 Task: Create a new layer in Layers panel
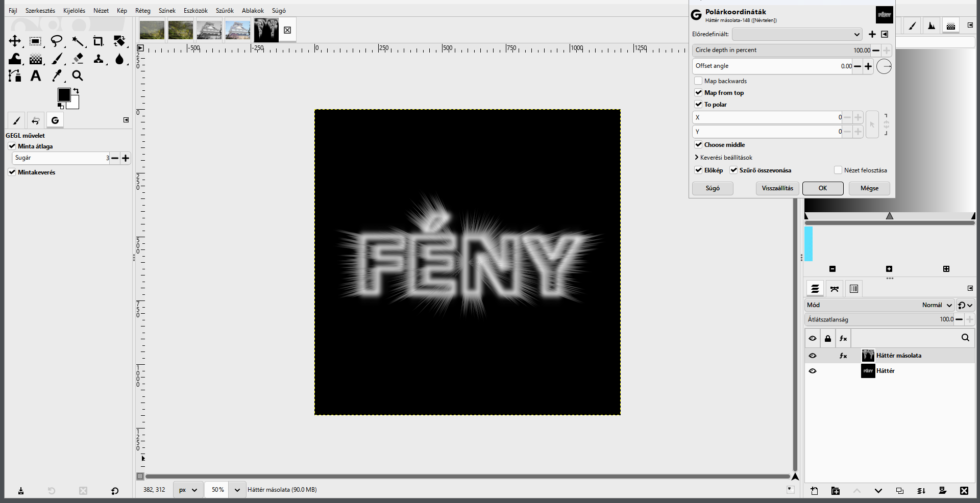(814, 491)
